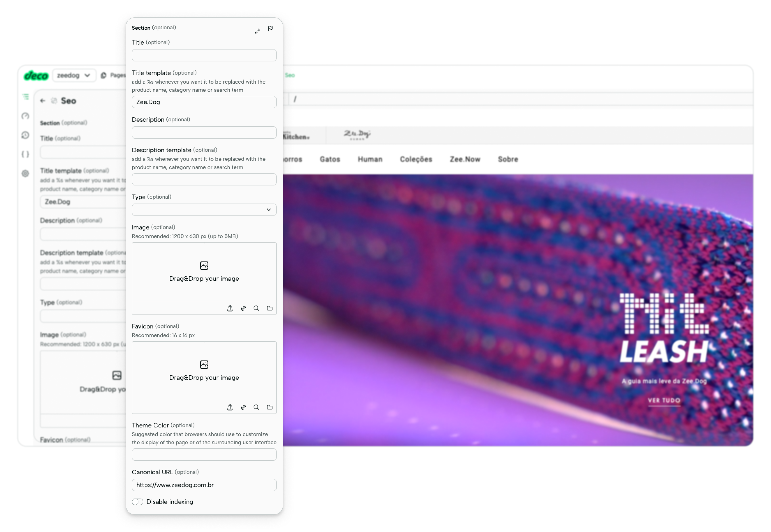This screenshot has height=532, width=771.
Task: Click the Description template input field
Action: coord(204,179)
